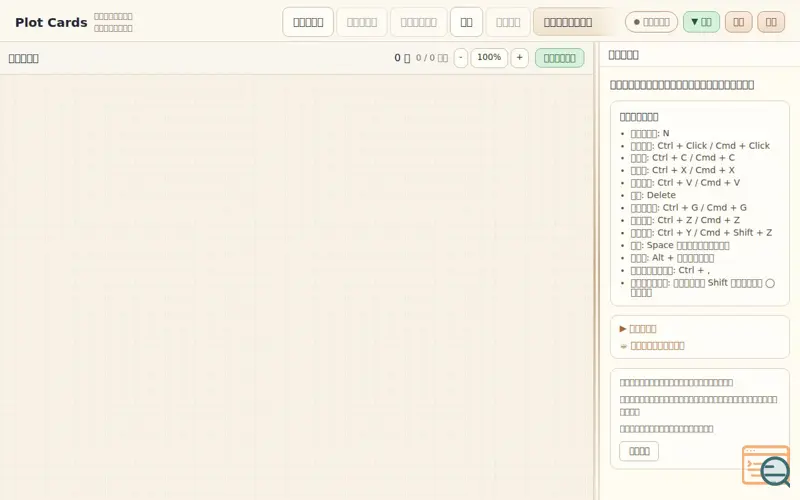The image size is (800, 500).
Task: Click the rightmost tan button in the header
Action: coord(771,22)
